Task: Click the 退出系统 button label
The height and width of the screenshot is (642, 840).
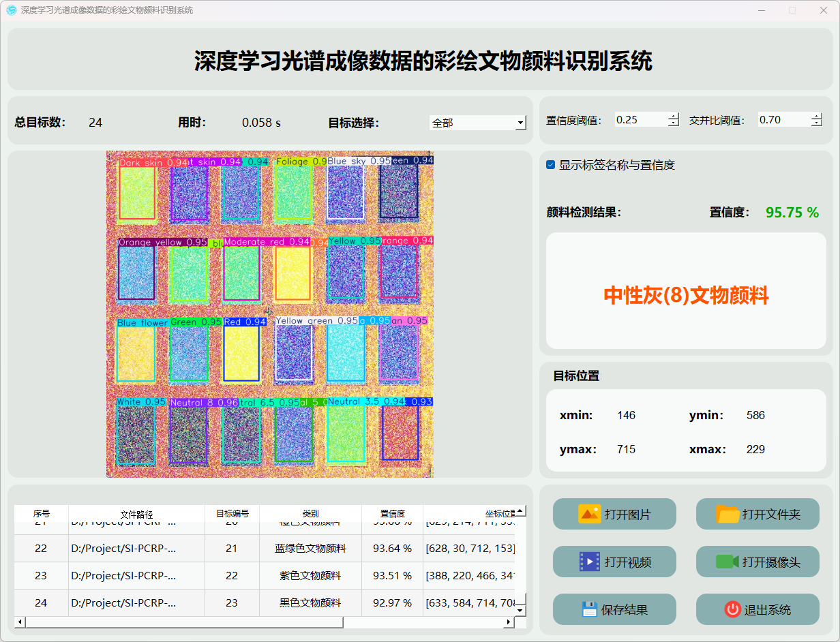Action: pyautogui.click(x=768, y=610)
